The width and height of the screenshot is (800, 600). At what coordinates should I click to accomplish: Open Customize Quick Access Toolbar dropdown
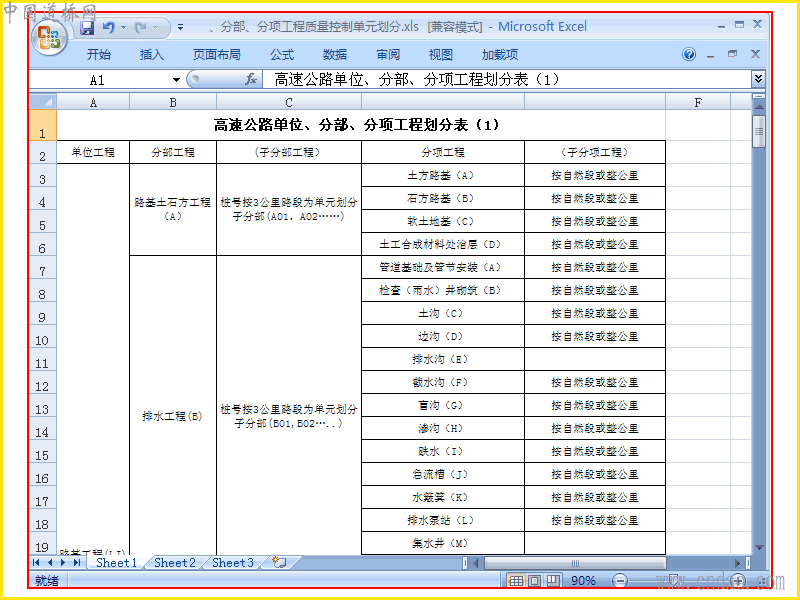180,28
